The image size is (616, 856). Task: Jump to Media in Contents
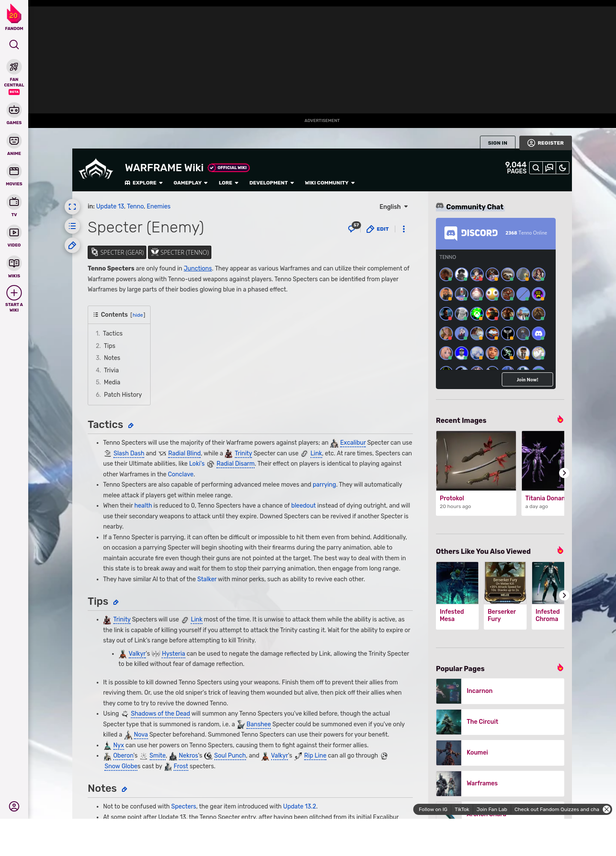pos(112,382)
